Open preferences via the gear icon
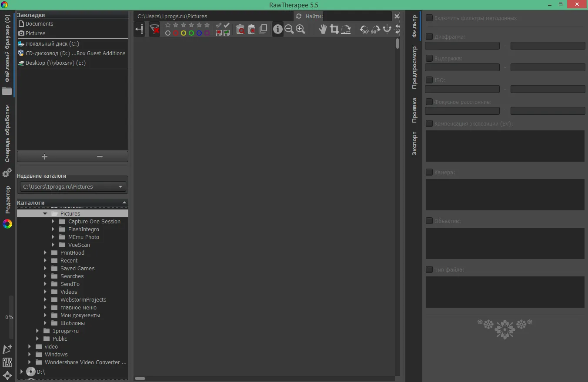This screenshot has width=588, height=382. click(x=7, y=173)
